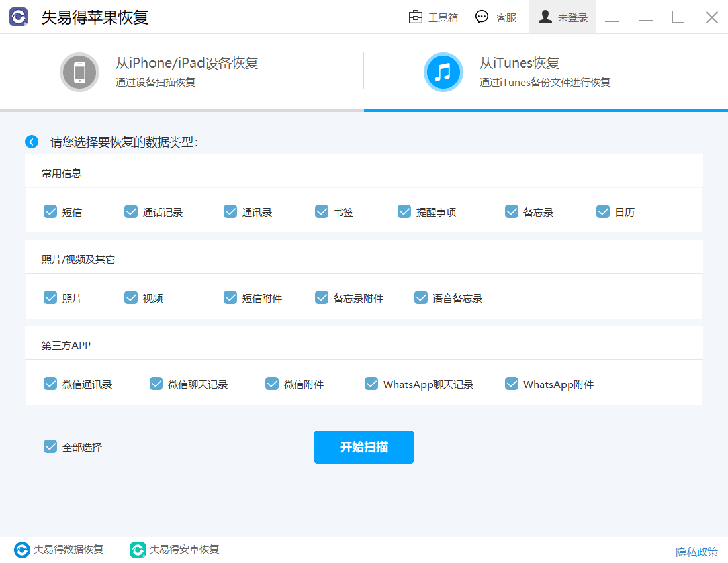Open the 失易得数据恢复 icon in the footer

22,550
